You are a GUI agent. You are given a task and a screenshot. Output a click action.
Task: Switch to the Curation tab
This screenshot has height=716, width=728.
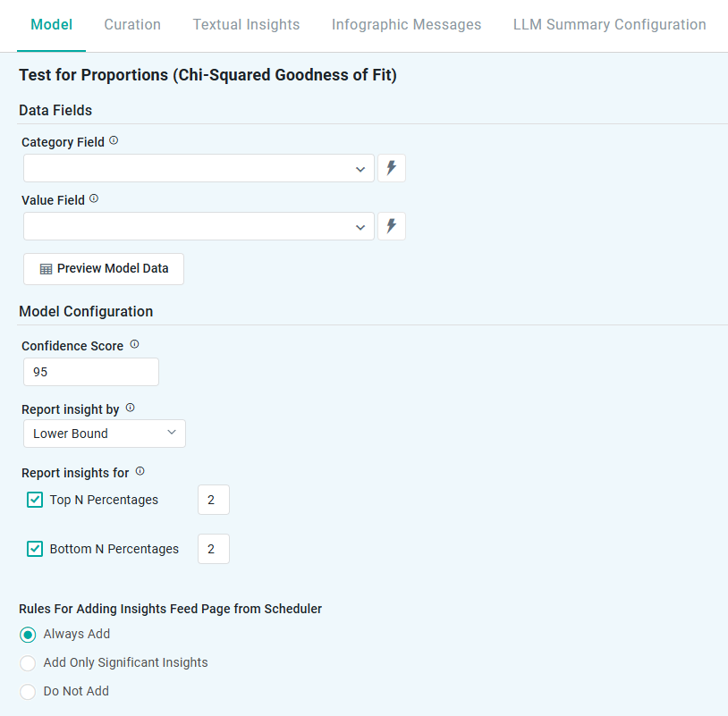[132, 25]
